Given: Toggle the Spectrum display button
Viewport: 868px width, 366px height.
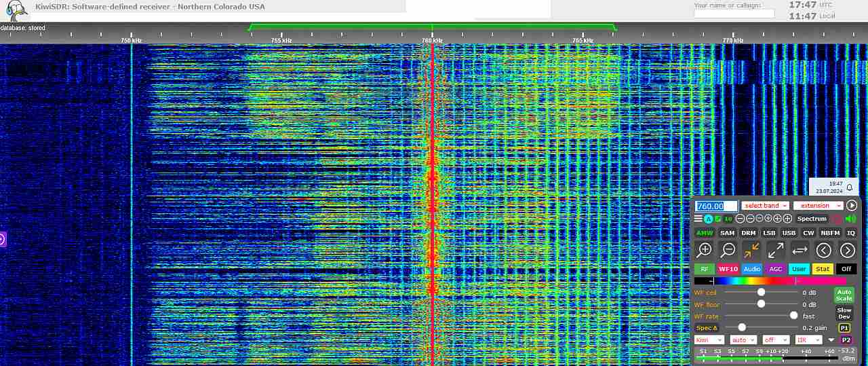Looking at the screenshot, I should pyautogui.click(x=812, y=219).
